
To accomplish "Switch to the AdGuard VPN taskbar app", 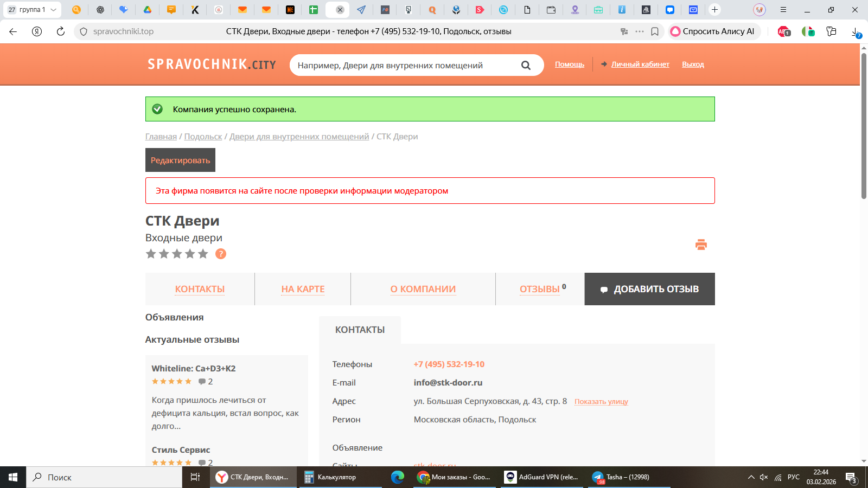I will [542, 477].
